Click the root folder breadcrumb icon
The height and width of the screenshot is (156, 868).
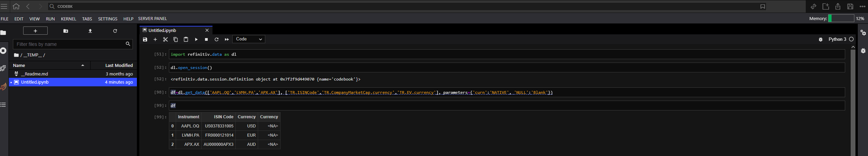pos(16,55)
